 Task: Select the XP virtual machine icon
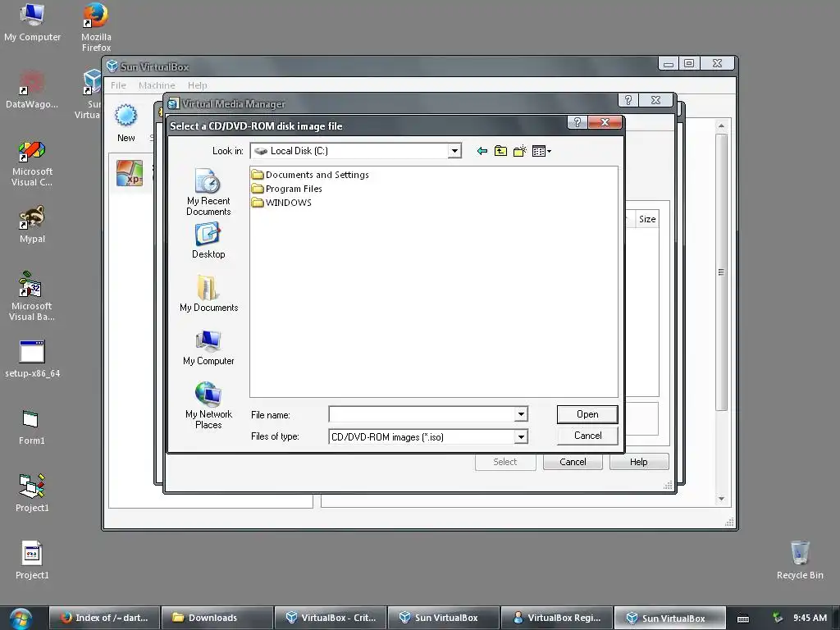pyautogui.click(x=130, y=173)
